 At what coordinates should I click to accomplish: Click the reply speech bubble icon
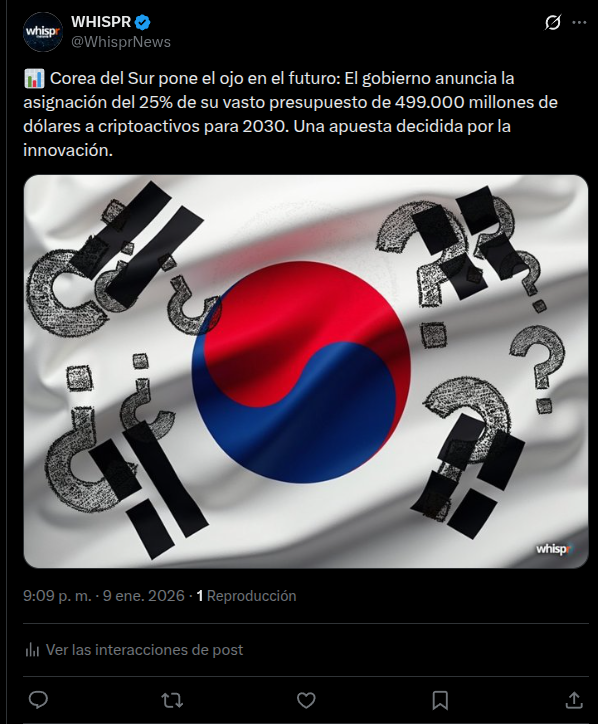pos(38,700)
